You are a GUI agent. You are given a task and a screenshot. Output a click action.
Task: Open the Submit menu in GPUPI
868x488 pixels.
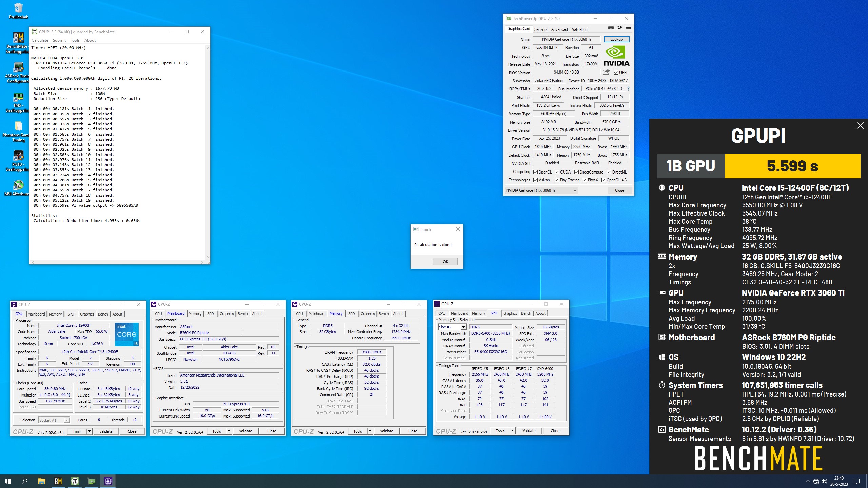59,40
